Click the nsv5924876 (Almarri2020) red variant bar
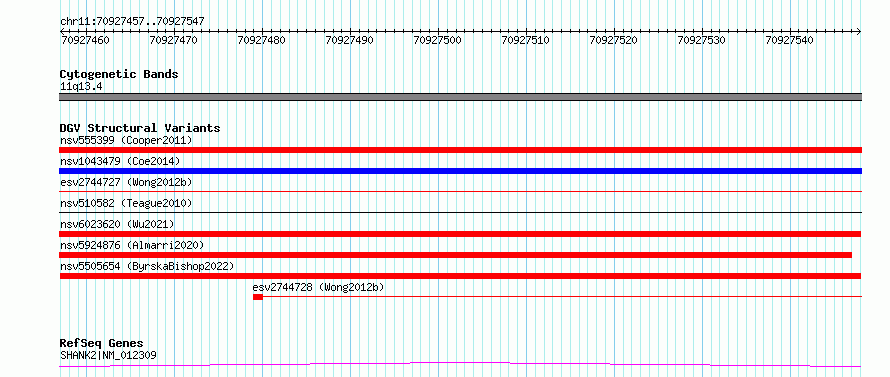Image resolution: width=890 pixels, height=377 pixels. (456, 255)
